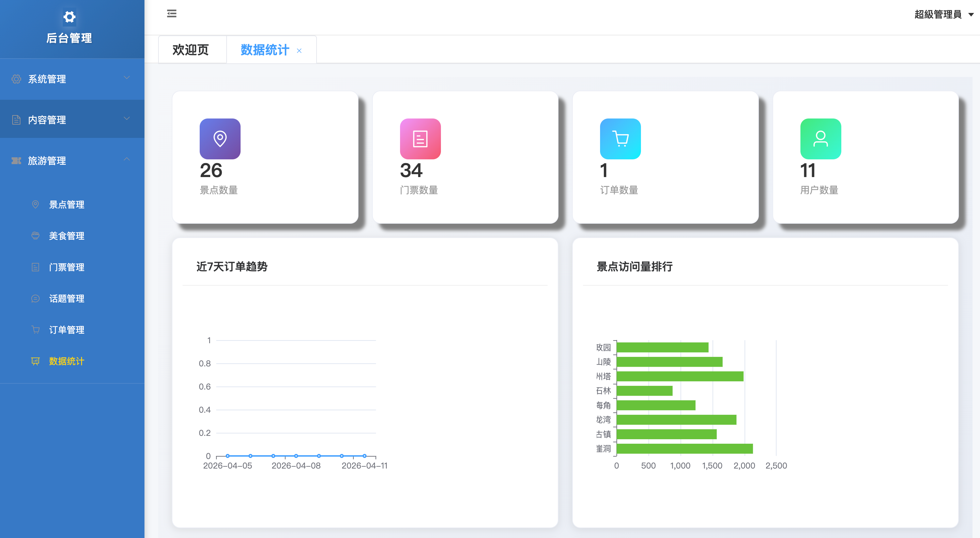Click the purple location pin icon card
The image size is (980, 538).
pos(220,139)
